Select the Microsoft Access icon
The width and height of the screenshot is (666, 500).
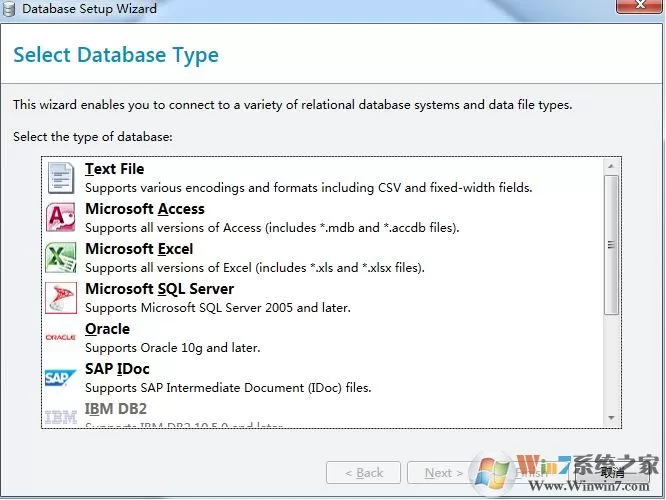pos(61,217)
